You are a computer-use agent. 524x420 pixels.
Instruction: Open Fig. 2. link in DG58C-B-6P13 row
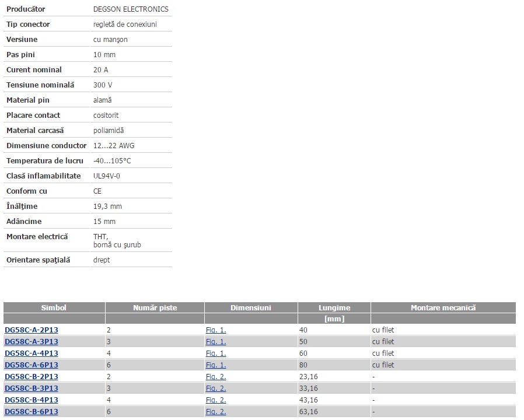pyautogui.click(x=216, y=412)
